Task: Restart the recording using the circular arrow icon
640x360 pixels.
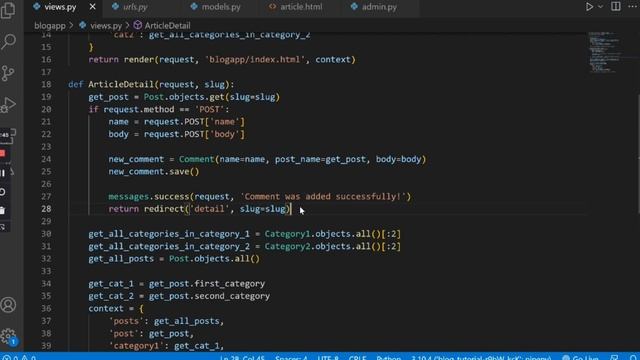Action: click(x=3, y=192)
